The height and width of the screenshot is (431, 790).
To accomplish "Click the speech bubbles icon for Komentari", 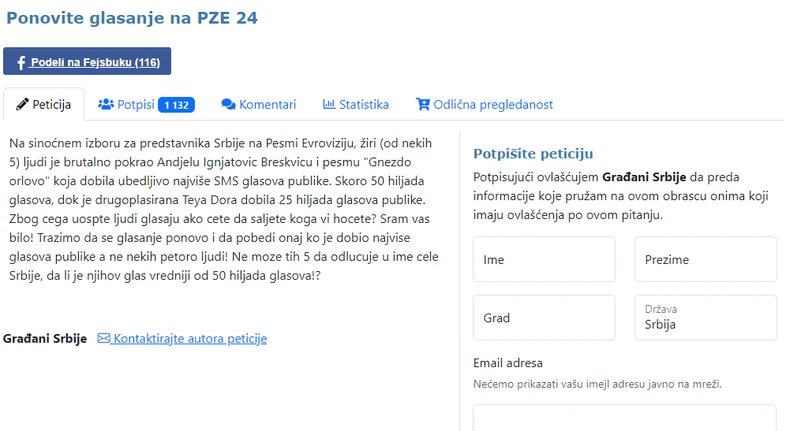I will click(228, 104).
